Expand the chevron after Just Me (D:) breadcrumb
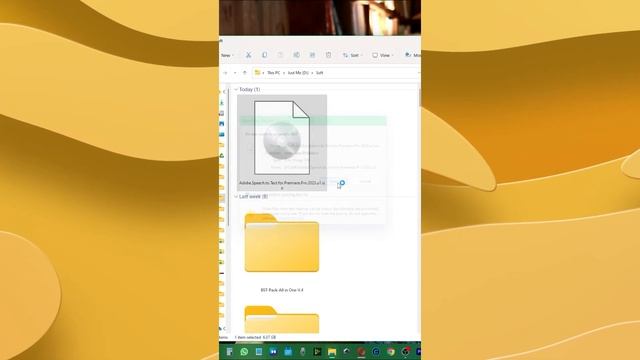 tap(312, 73)
